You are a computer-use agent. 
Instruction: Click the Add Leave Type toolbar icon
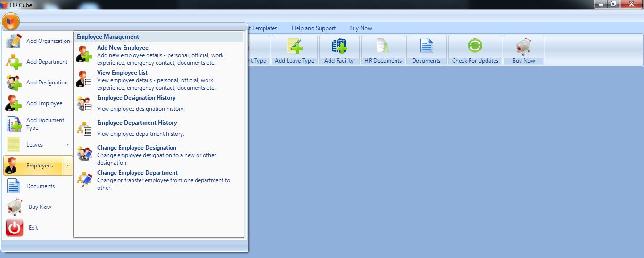pos(295,46)
